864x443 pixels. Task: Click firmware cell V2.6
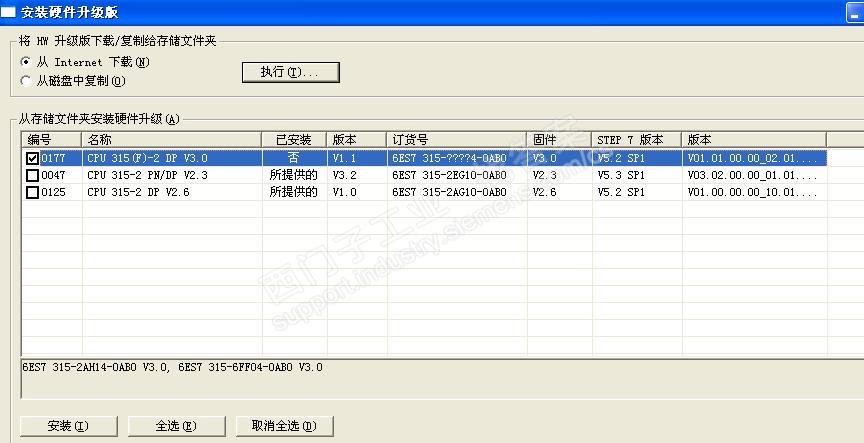click(544, 192)
